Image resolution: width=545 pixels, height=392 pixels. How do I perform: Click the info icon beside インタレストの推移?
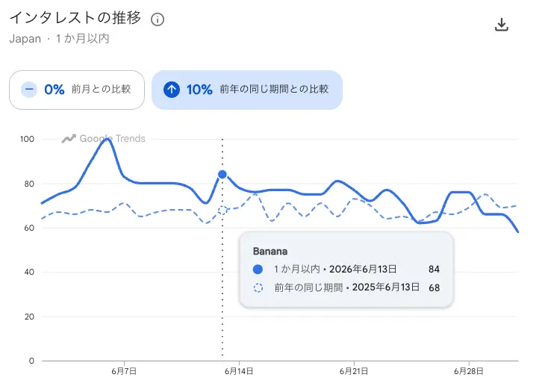pyautogui.click(x=158, y=19)
